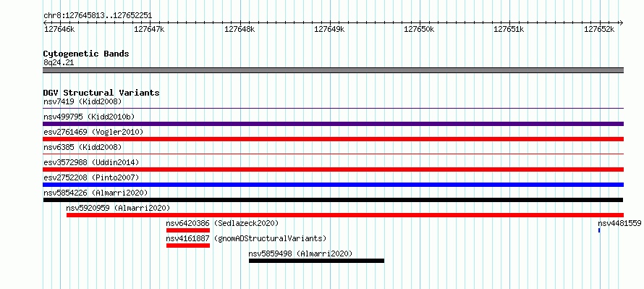The width and height of the screenshot is (644, 289).
Task: Click the short red nsv4161887 bar
Action: click(x=188, y=246)
